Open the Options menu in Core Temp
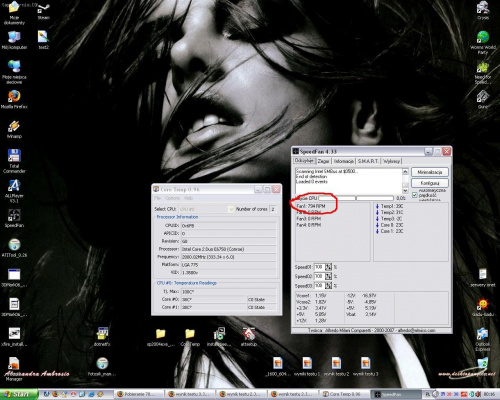This screenshot has height=400, width=500. (172, 198)
